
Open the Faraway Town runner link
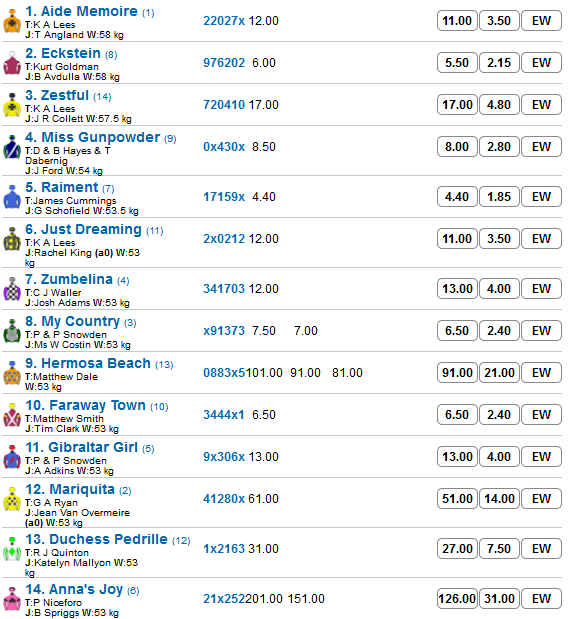pyautogui.click(x=85, y=405)
